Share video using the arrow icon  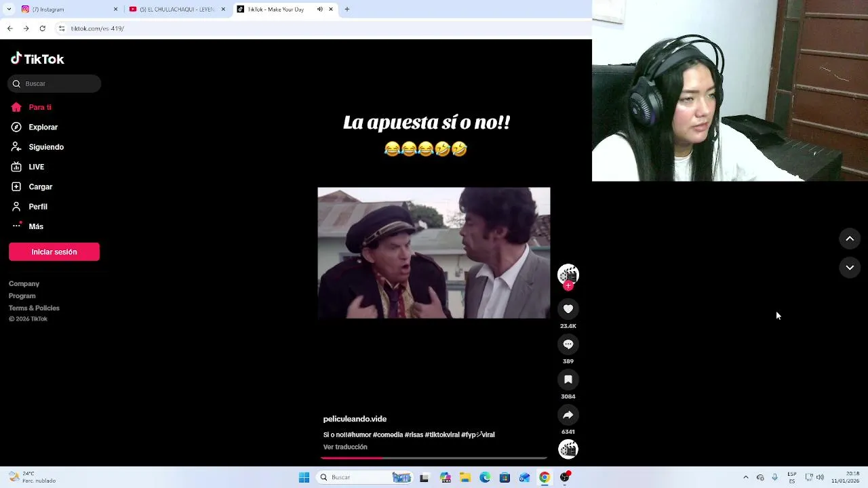point(568,415)
